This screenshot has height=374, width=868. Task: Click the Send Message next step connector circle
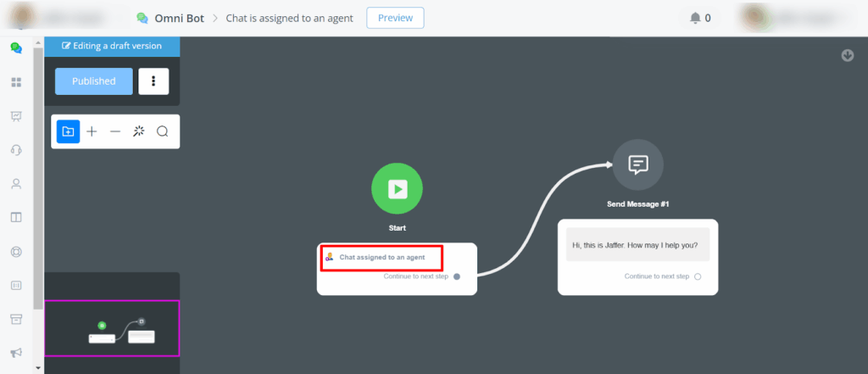(698, 276)
